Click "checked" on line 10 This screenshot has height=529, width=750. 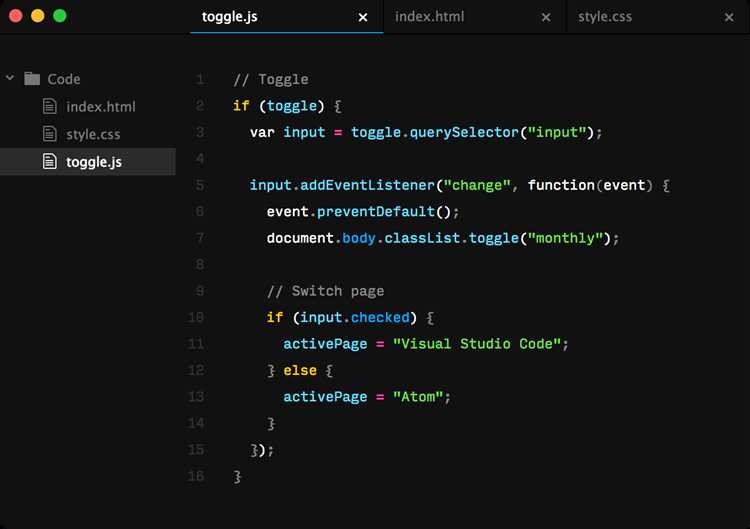click(x=380, y=317)
